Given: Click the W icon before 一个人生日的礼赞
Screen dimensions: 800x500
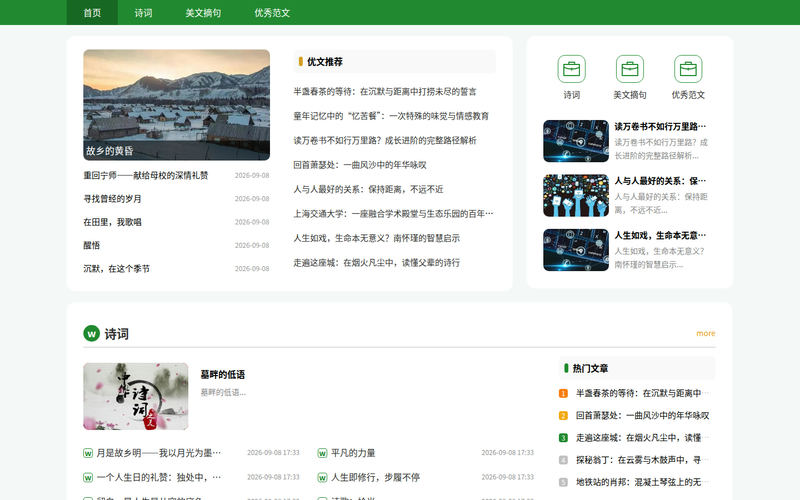Looking at the screenshot, I should [88, 478].
